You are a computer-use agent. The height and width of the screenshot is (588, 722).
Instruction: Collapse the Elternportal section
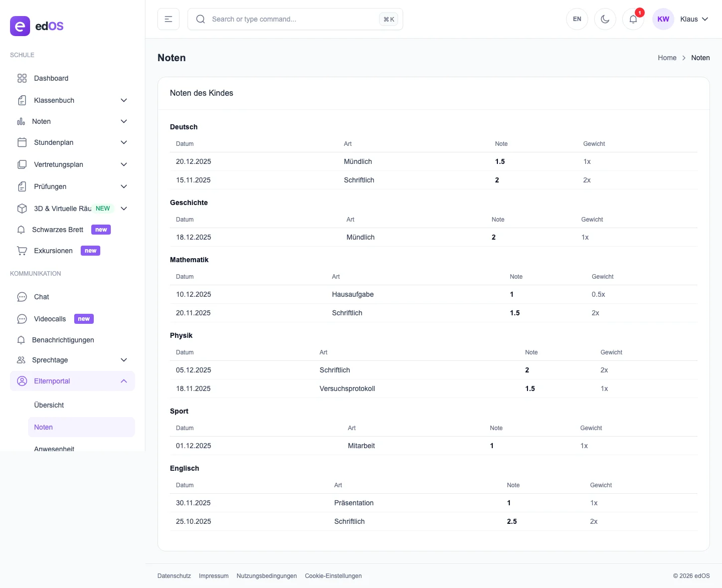click(x=124, y=381)
